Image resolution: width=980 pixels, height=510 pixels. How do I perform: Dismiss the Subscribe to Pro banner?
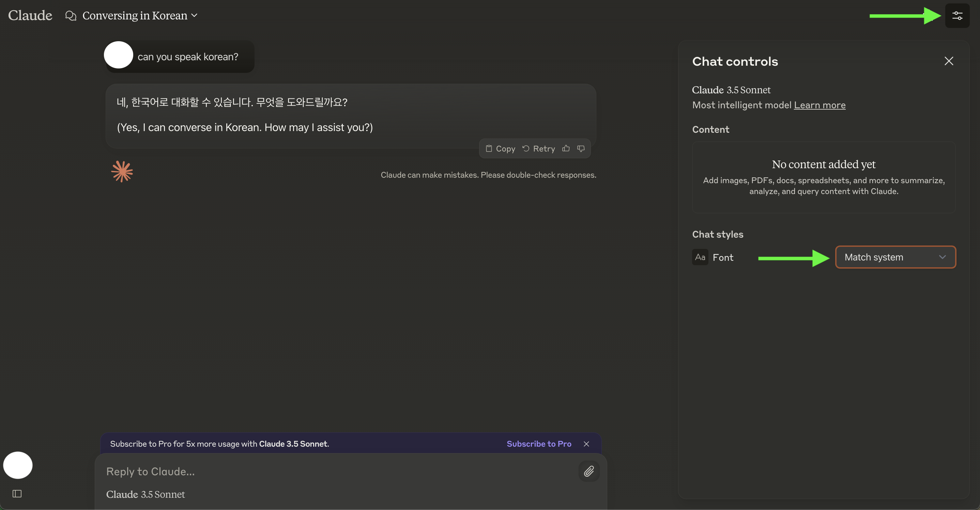tap(586, 444)
